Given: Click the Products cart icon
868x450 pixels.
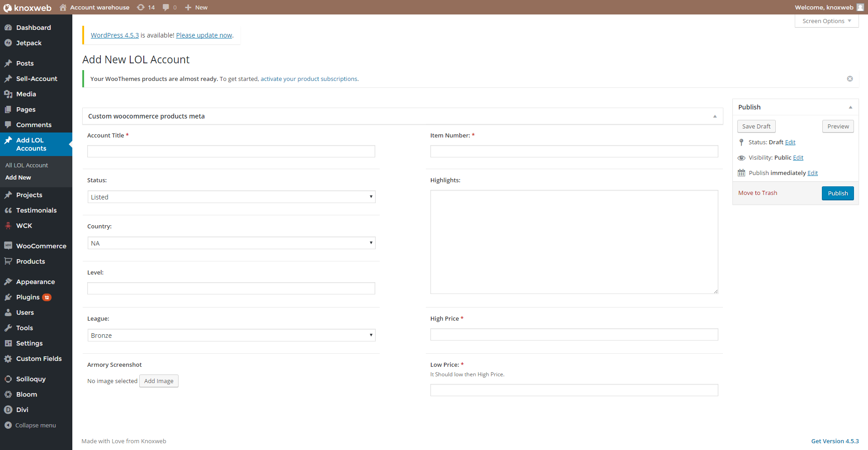Looking at the screenshot, I should coord(8,261).
